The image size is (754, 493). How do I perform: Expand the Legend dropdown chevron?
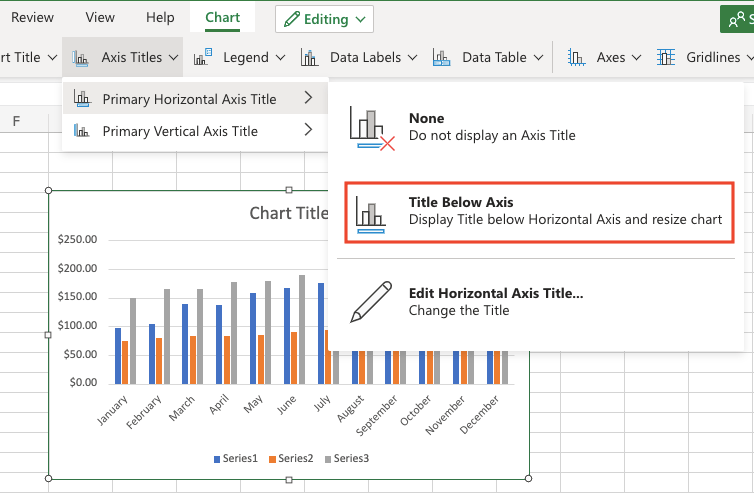(x=280, y=58)
